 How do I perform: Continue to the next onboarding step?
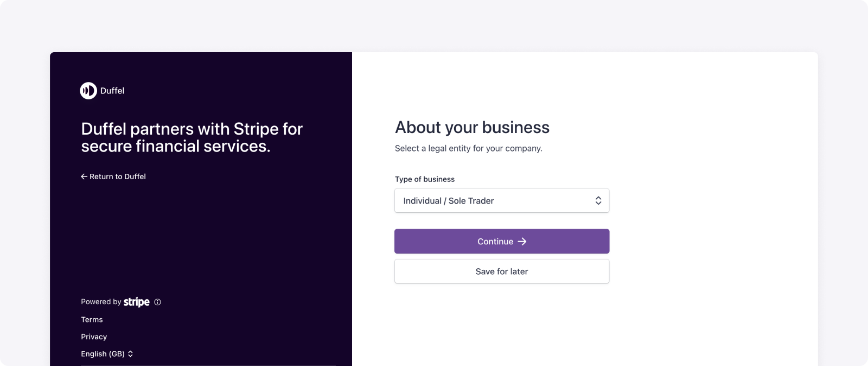tap(502, 242)
